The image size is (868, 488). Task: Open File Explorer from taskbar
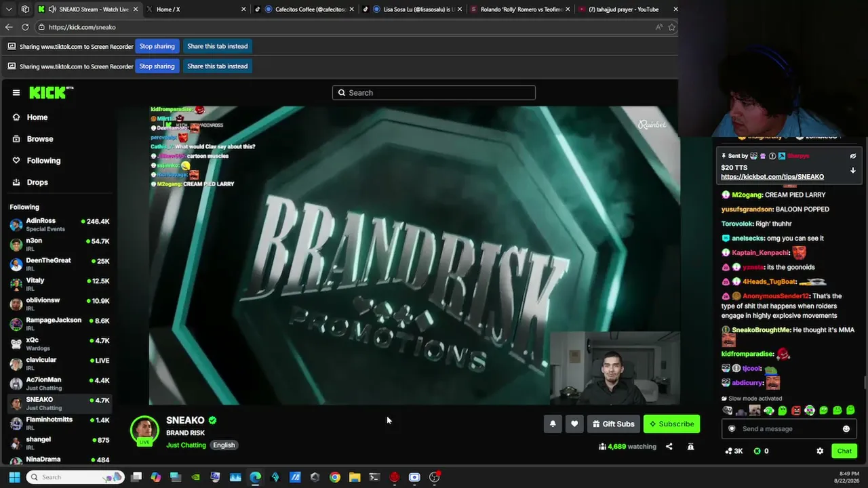[355, 477]
